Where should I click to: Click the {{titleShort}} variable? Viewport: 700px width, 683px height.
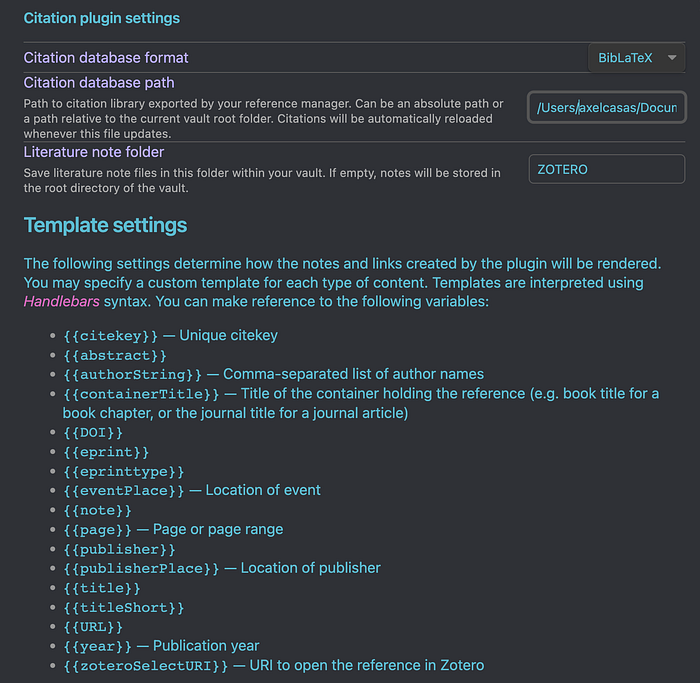123,607
